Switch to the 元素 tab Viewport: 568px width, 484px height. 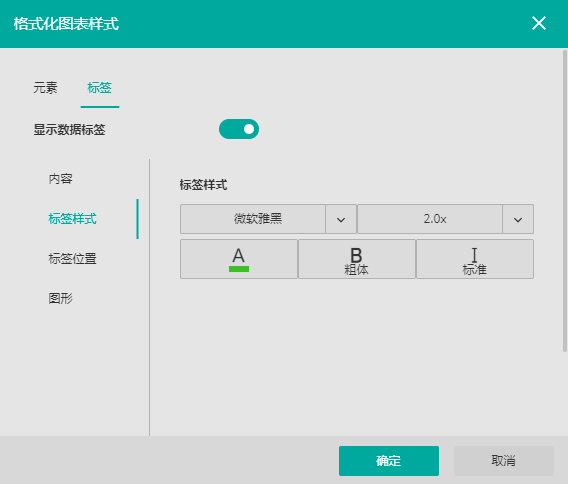[45, 88]
